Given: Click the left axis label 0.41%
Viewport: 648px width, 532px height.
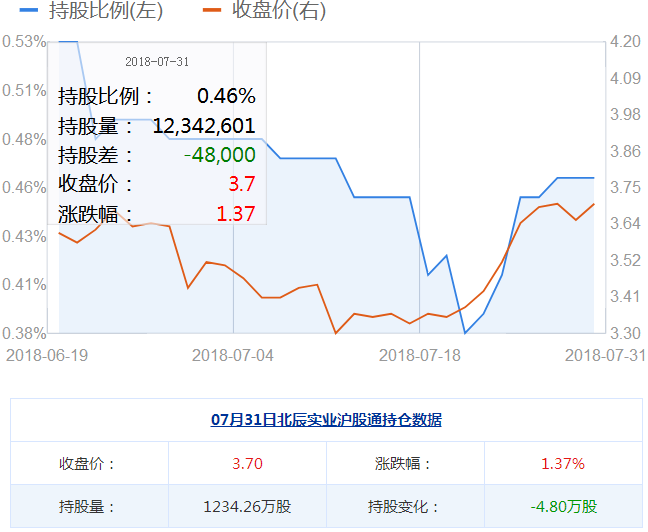Looking at the screenshot, I should pos(24,285).
